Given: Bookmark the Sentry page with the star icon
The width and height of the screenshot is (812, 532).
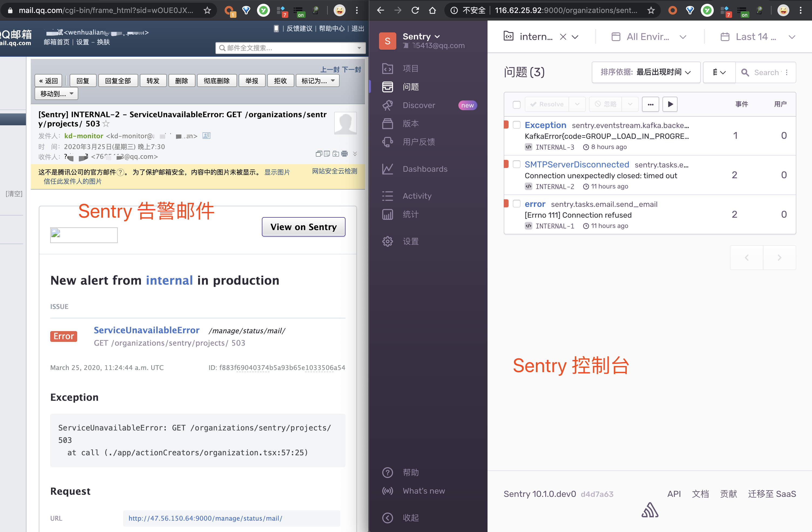Looking at the screenshot, I should (x=651, y=10).
